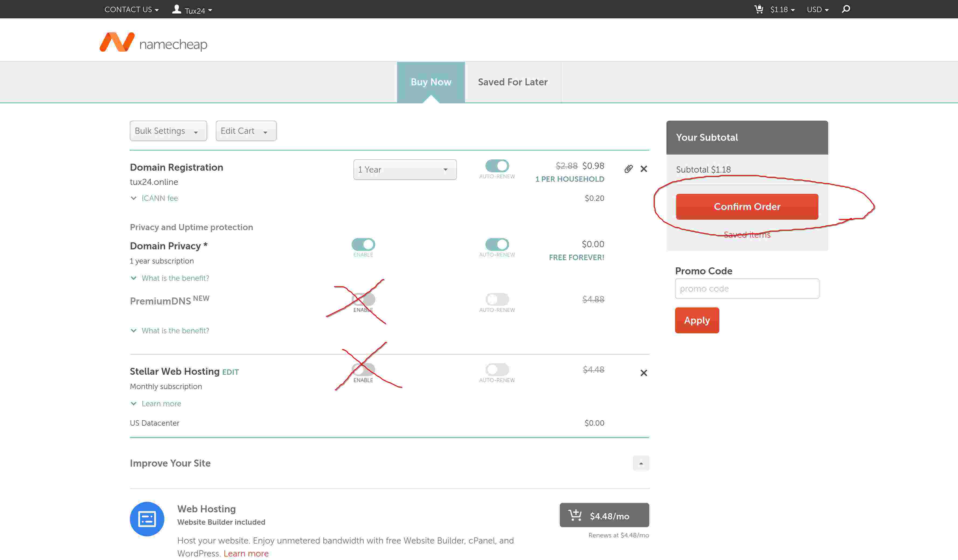Screen dimensions: 958x560
Task: Collapse the Improve Your Site section
Action: (641, 463)
